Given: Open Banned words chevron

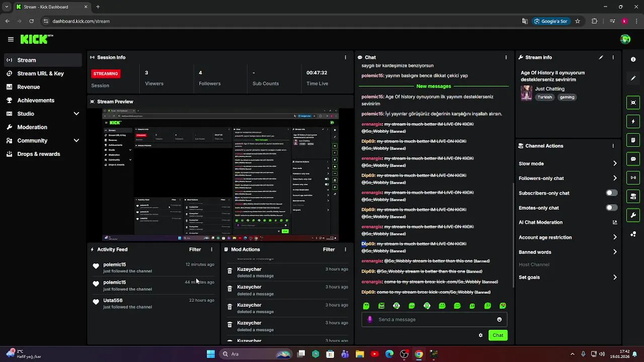Looking at the screenshot, I should tap(615, 252).
